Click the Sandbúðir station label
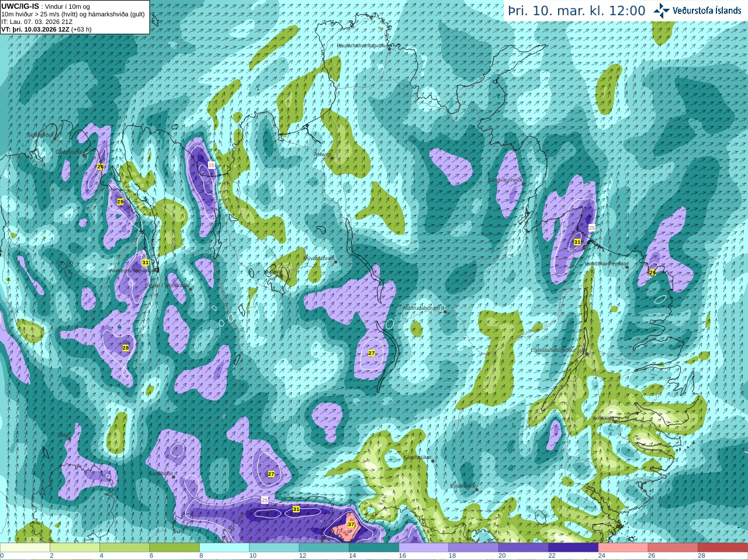Image resolution: width=748 pixels, height=560 pixels. click(x=161, y=473)
